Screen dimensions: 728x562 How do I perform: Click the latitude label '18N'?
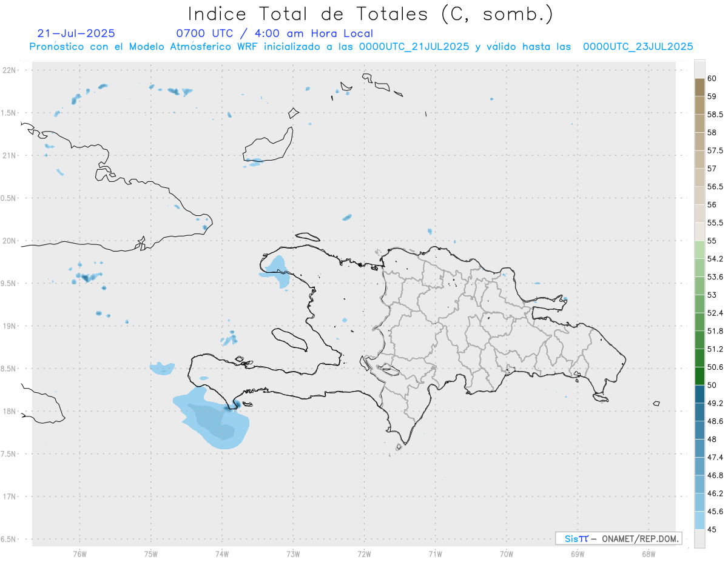[x=9, y=411]
